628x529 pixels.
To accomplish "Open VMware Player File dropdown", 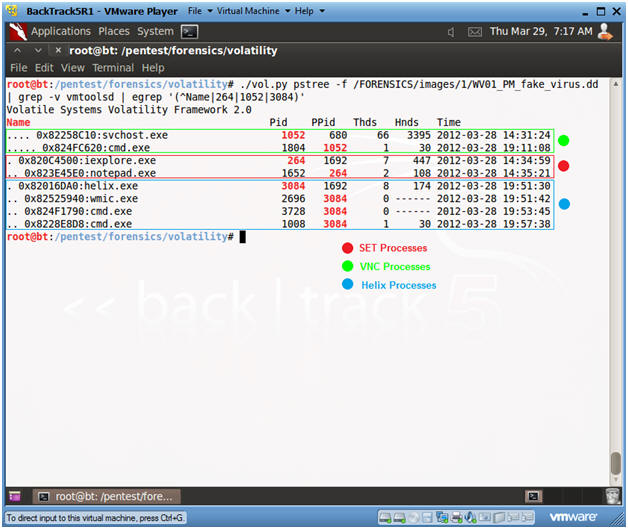I will point(200,11).
